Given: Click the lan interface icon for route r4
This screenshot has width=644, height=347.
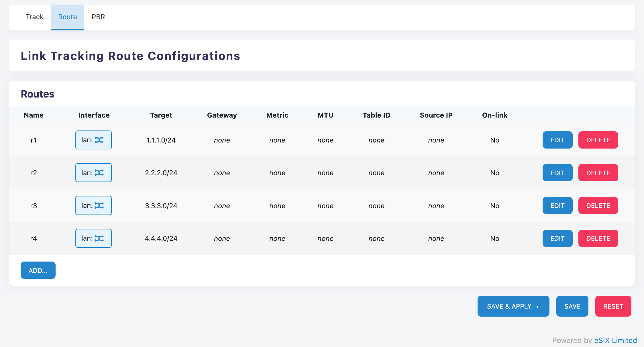Looking at the screenshot, I should tap(99, 238).
